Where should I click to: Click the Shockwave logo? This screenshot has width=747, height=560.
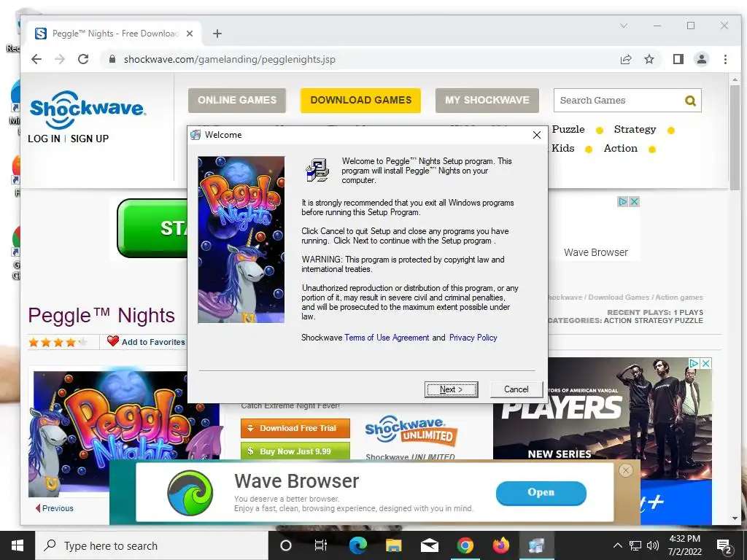(x=87, y=109)
